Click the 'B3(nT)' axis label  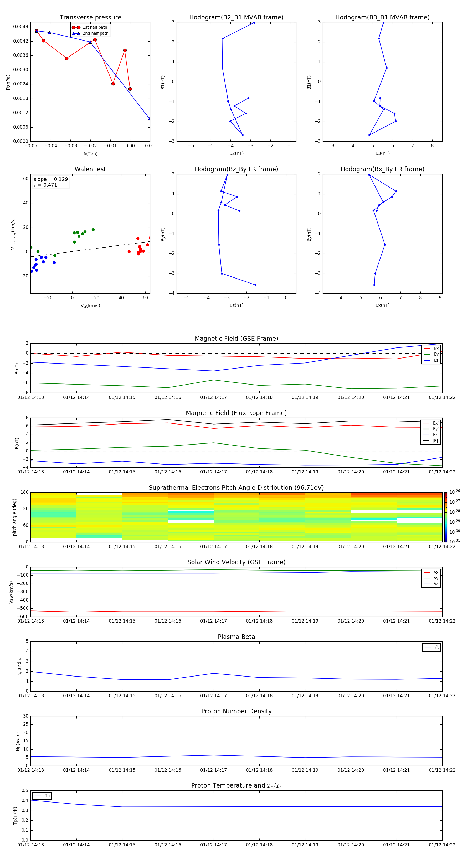(382, 153)
